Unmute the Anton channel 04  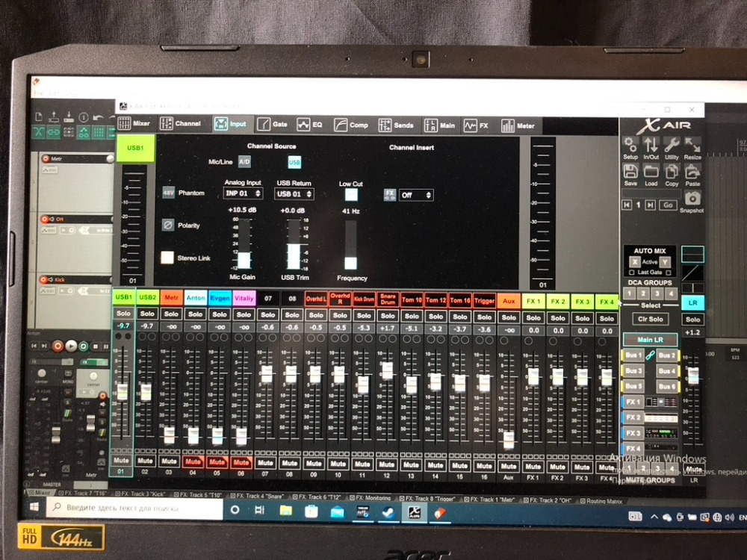pyautogui.click(x=193, y=461)
